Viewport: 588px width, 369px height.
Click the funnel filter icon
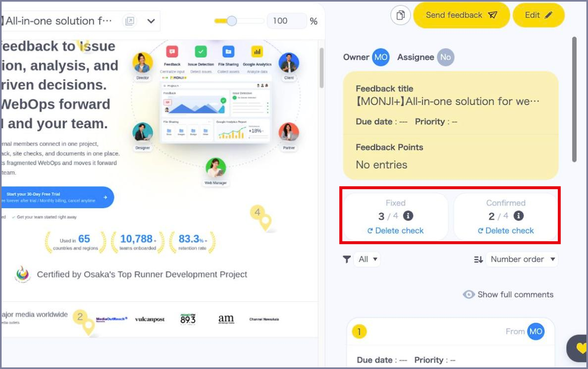tap(347, 259)
